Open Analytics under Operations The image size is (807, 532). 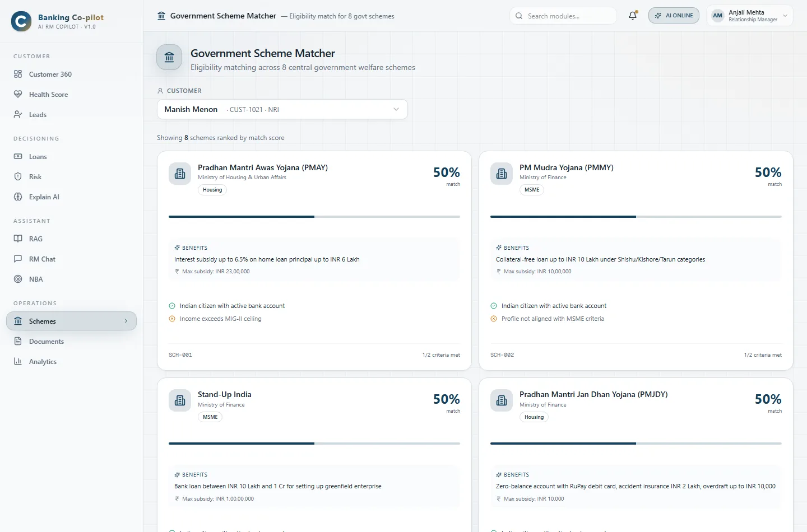(x=72, y=361)
